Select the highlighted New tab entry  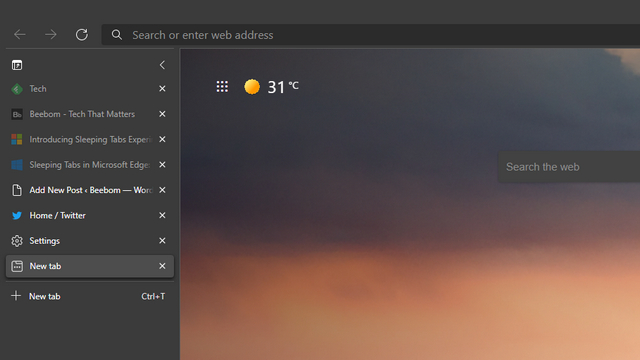(90, 266)
